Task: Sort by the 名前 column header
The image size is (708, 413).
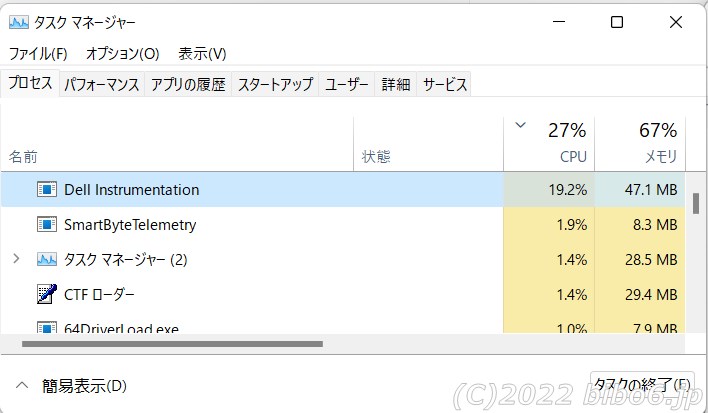Action: (177, 144)
